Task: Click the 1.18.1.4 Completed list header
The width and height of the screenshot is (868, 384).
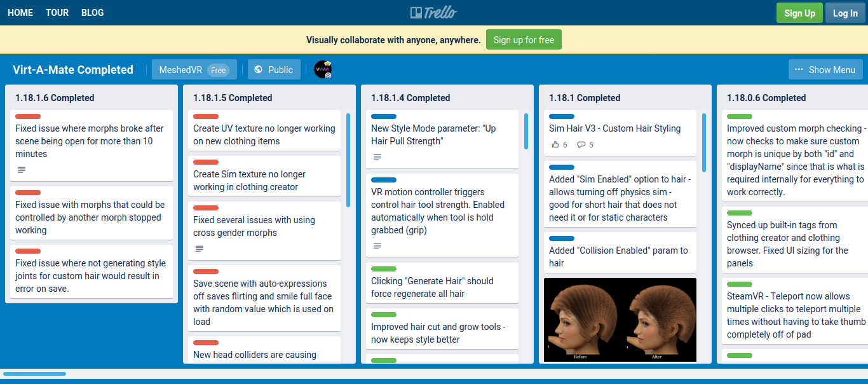Action: coord(410,98)
